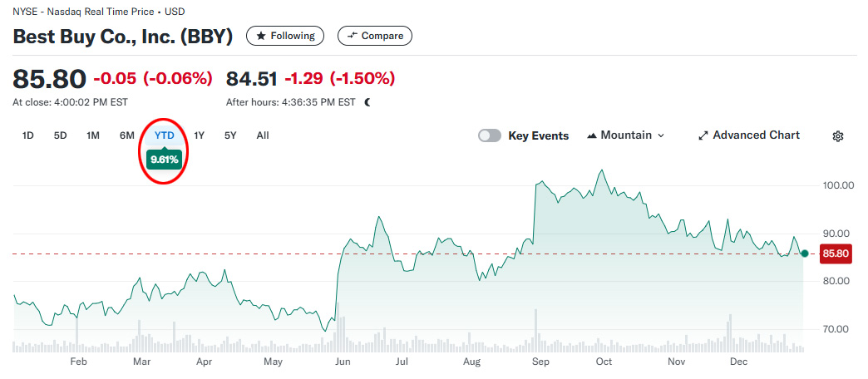
Task: Click the -1.29 (-1.50%) after-hours change
Action: [x=340, y=79]
